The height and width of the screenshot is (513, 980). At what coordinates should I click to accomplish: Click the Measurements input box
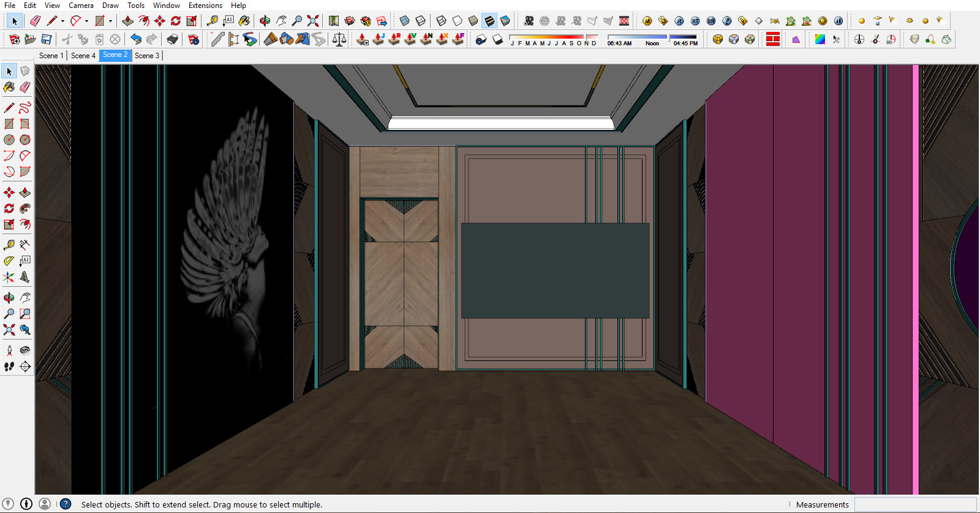coord(914,504)
